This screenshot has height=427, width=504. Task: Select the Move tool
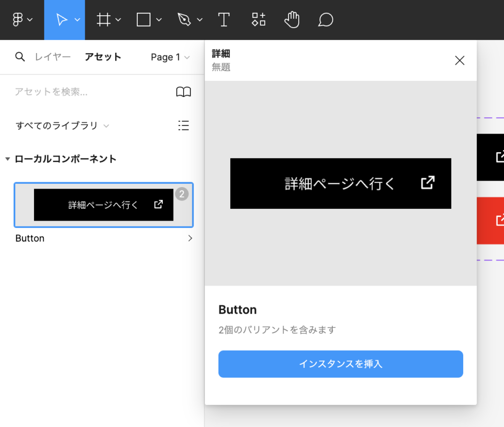click(x=62, y=20)
